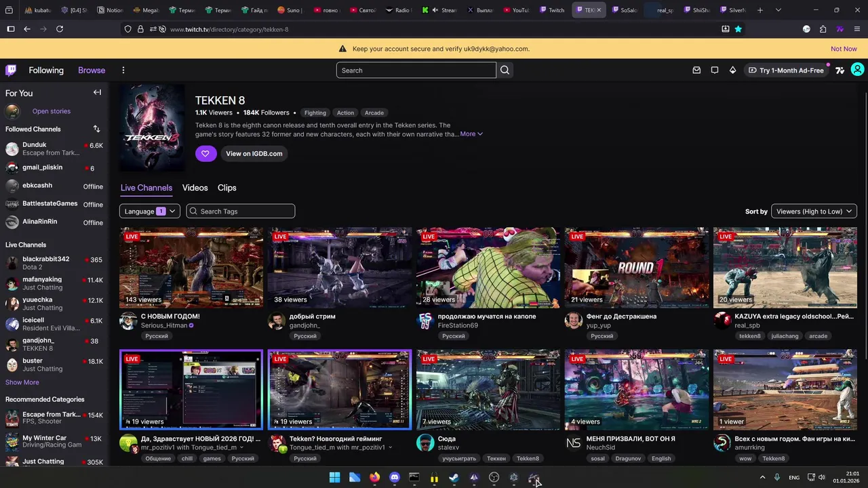
Task: Click the Twitch home logo icon
Action: (11, 70)
